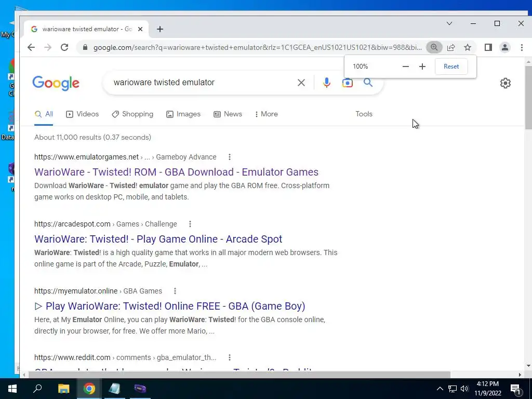Open Google quick settings gear
The height and width of the screenshot is (399, 532).
pyautogui.click(x=505, y=83)
